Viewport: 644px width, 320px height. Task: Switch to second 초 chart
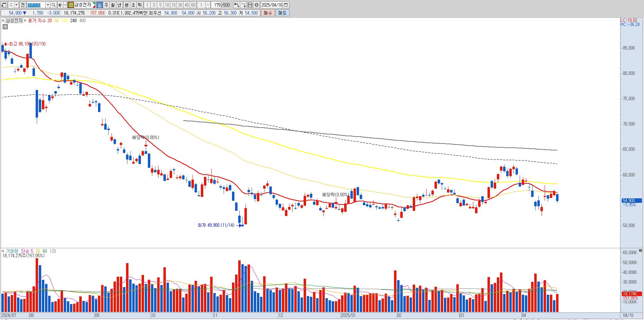tap(133, 5)
